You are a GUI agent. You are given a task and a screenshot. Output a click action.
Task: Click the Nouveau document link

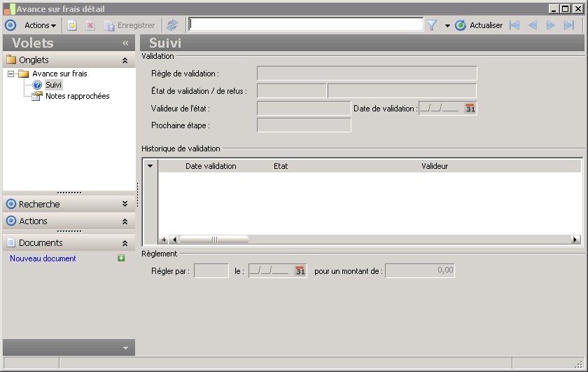[43, 259]
